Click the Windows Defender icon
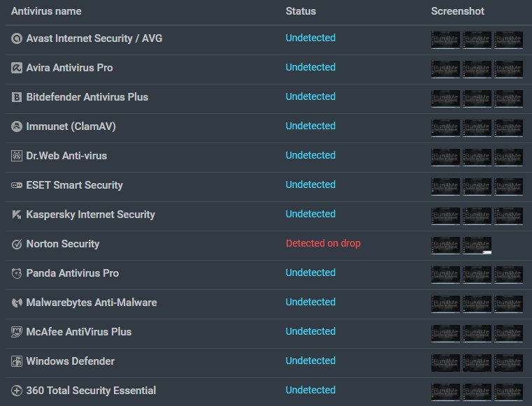The height and width of the screenshot is (406, 532). [17, 361]
